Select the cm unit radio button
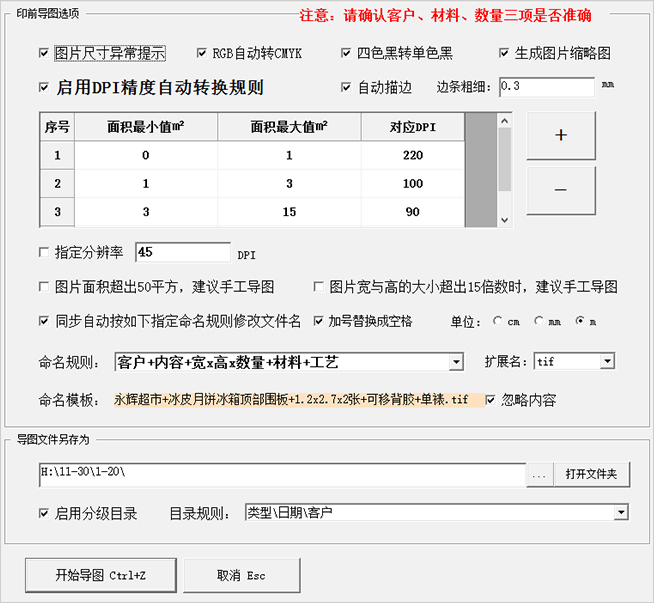The image size is (654, 603). (499, 322)
